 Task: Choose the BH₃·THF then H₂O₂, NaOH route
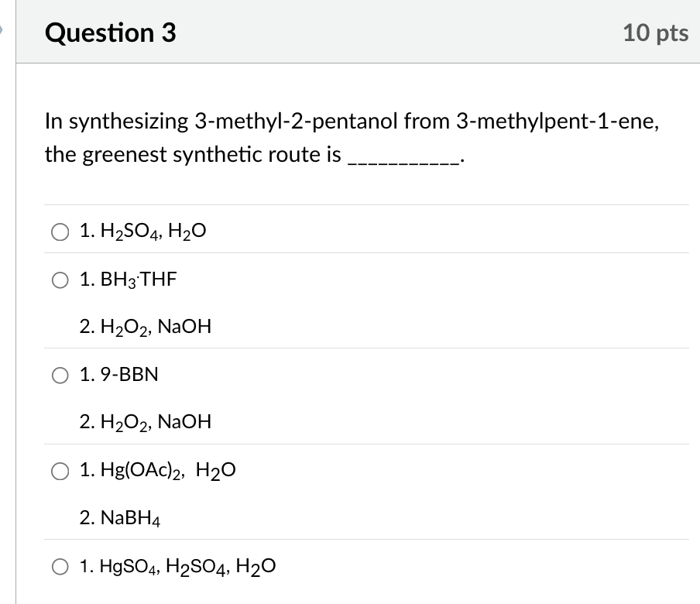point(60,280)
